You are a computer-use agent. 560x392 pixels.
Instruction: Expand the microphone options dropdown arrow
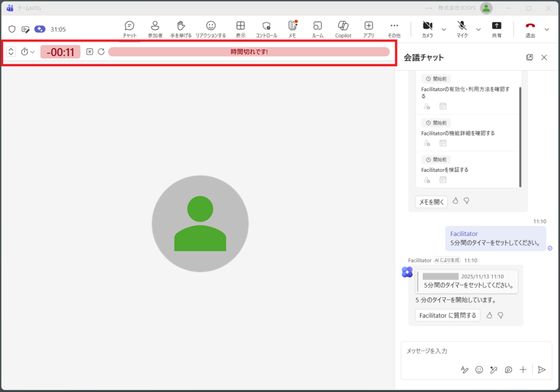pos(479,29)
